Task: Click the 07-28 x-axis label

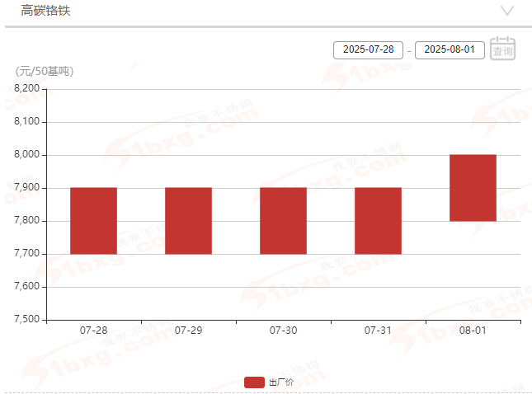Action: tap(93, 331)
